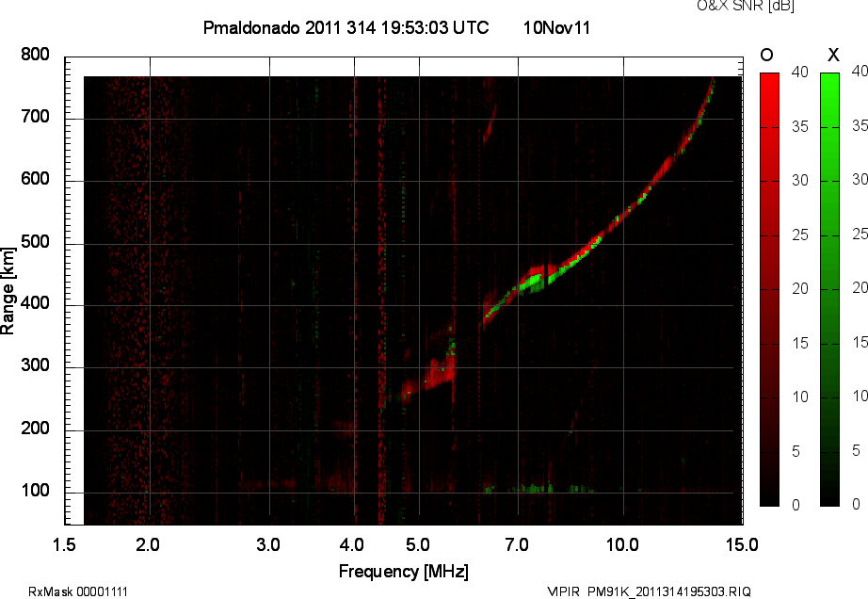Click the 300 range tick label
The width and height of the screenshot is (868, 599).
click(36, 365)
